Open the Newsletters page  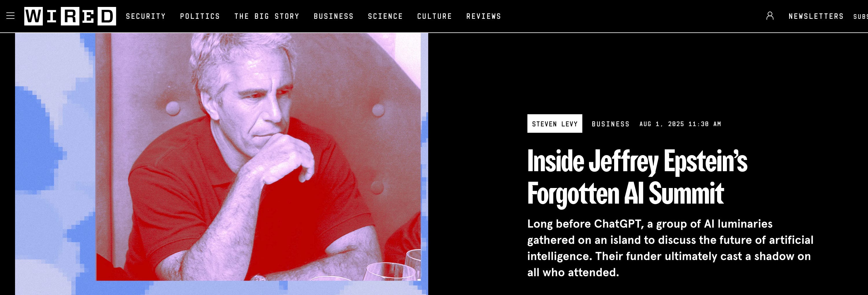point(816,16)
